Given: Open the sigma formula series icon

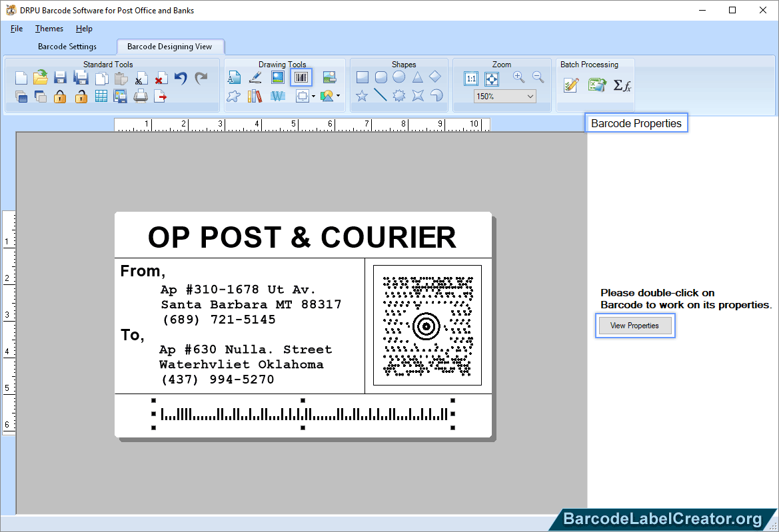Looking at the screenshot, I should coord(622,85).
